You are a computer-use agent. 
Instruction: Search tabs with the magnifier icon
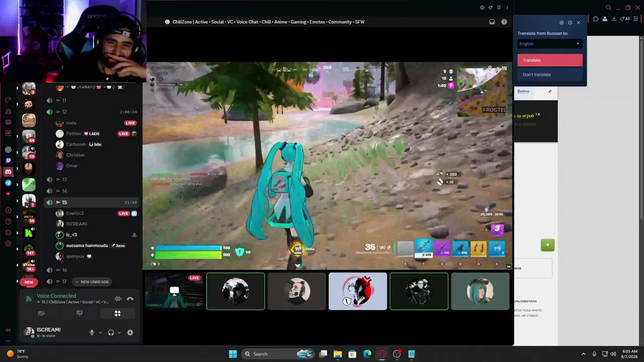click(609, 8)
